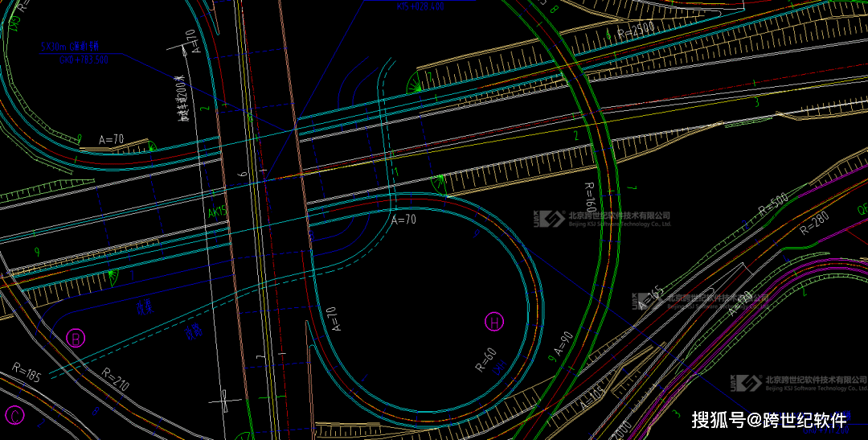The height and width of the screenshot is (440, 868).
Task: Select the magenta circled B marker
Action: (76, 338)
